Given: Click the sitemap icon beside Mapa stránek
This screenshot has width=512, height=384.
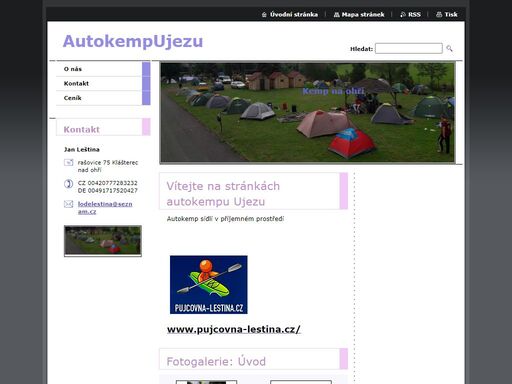Looking at the screenshot, I should coord(337,15).
